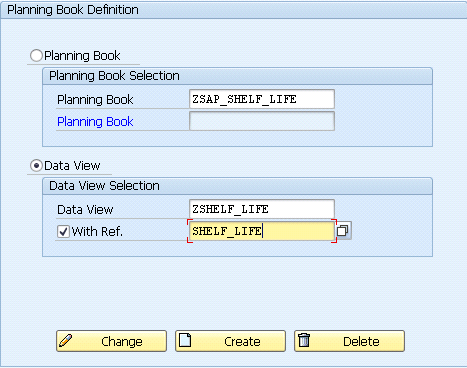Click the Delete button
467x368 pixels.
click(x=349, y=341)
